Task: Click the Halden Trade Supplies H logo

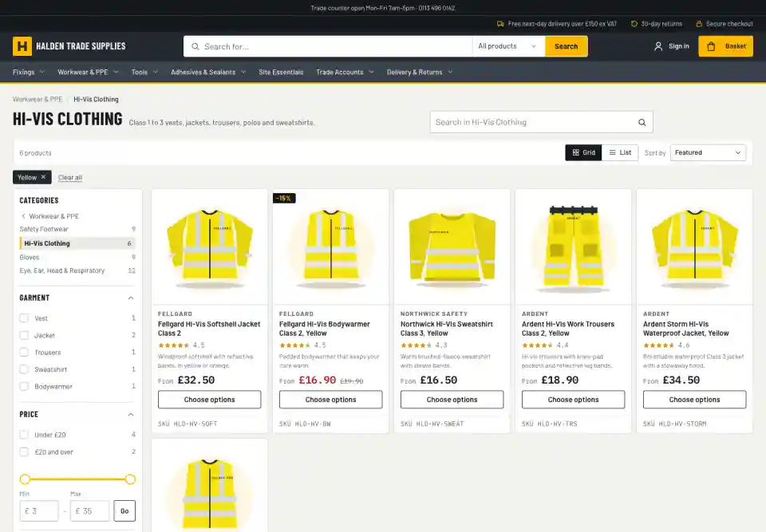Action: click(22, 46)
